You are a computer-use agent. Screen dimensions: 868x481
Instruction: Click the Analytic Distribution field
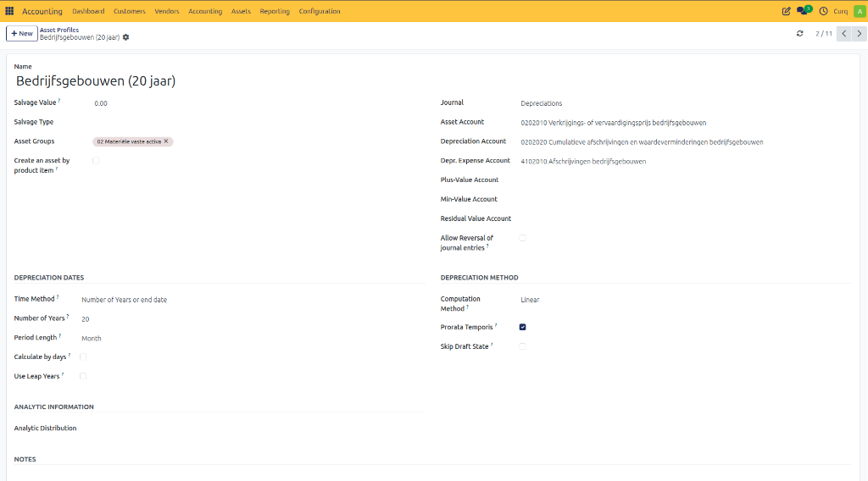pyautogui.click(x=253, y=428)
